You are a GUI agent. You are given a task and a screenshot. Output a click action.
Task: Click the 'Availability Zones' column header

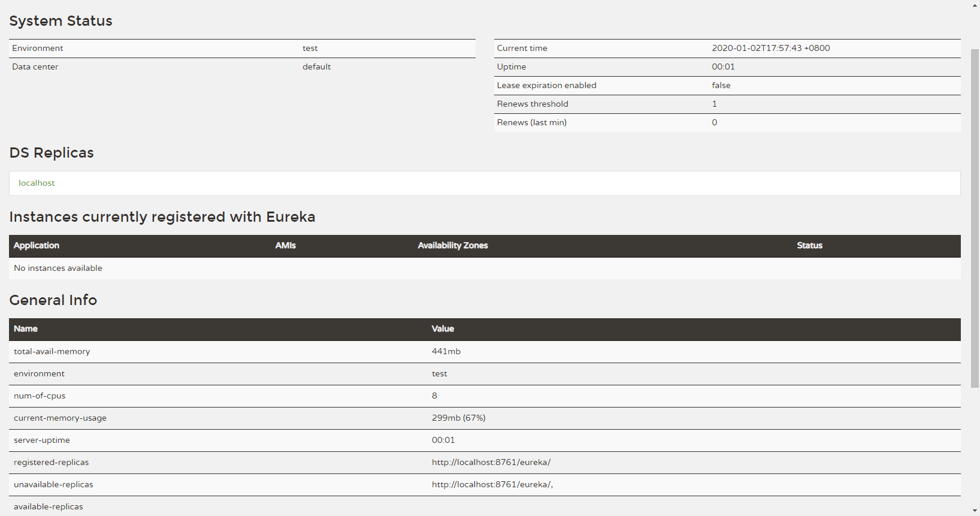coord(453,246)
